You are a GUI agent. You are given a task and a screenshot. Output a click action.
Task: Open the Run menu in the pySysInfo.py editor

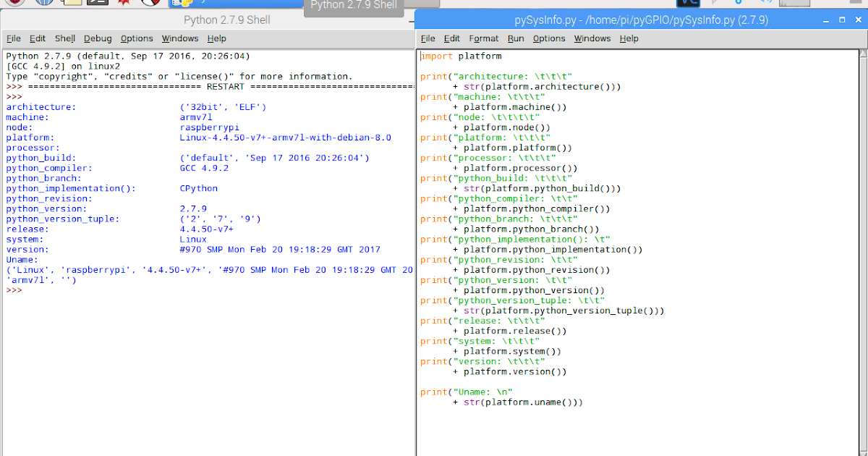coord(516,38)
